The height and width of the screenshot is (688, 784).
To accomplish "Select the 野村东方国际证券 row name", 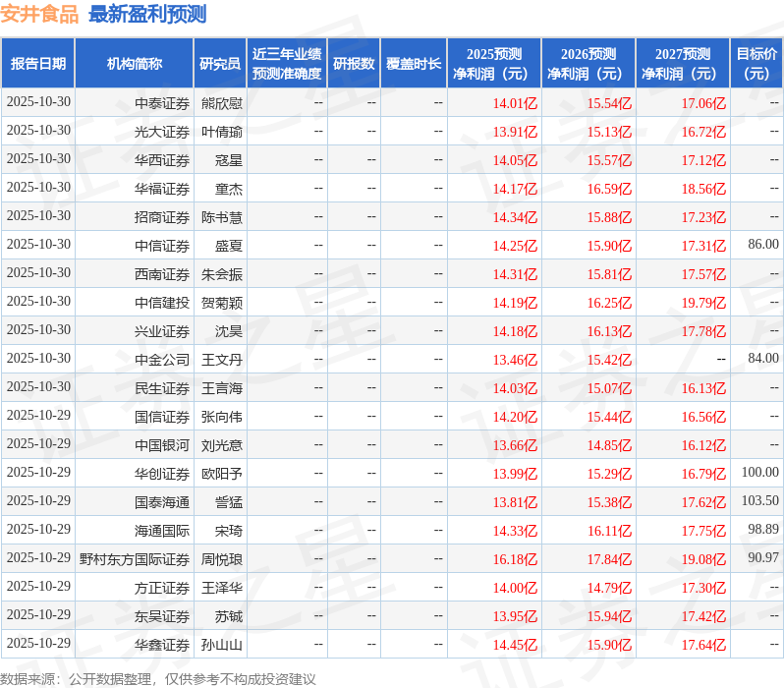I will tap(135, 559).
